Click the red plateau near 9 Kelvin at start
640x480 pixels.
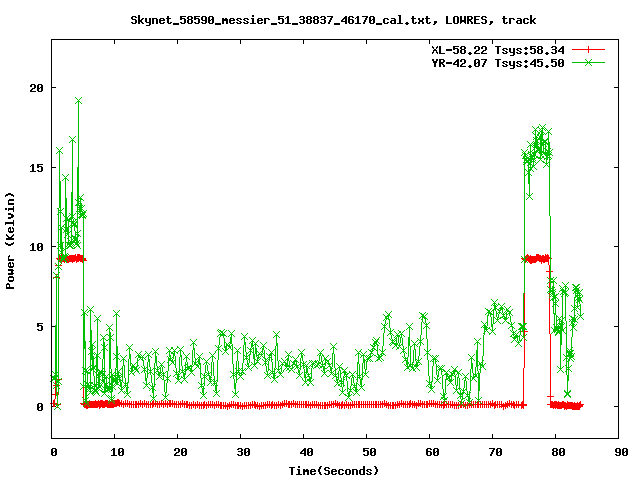point(71,258)
